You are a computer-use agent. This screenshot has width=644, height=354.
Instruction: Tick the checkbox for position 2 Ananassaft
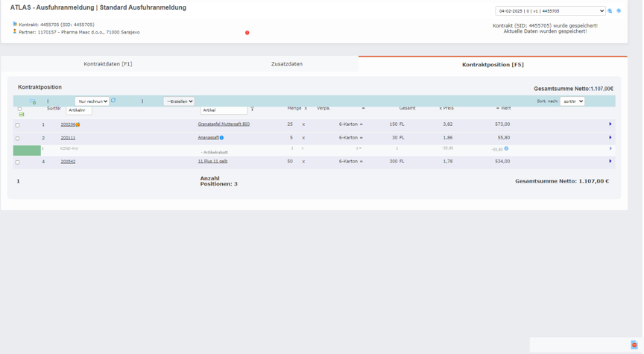[x=18, y=139]
